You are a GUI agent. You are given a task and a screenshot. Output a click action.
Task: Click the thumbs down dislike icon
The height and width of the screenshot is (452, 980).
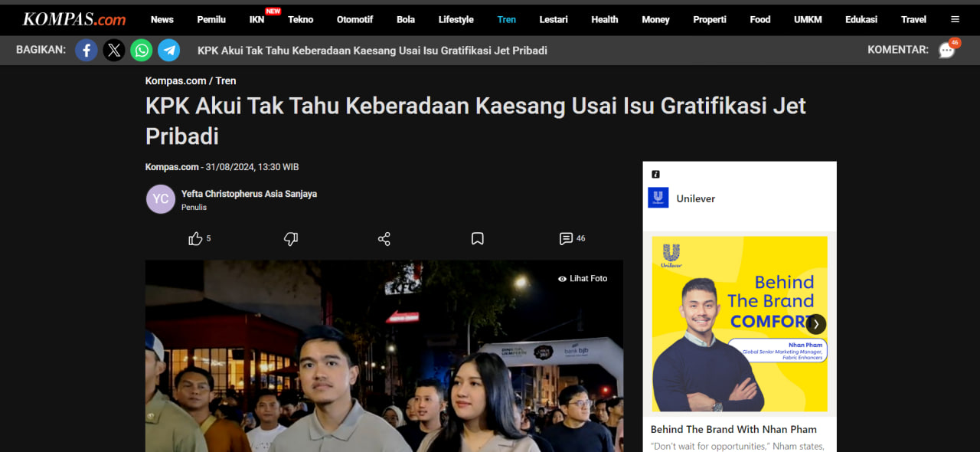(291, 239)
